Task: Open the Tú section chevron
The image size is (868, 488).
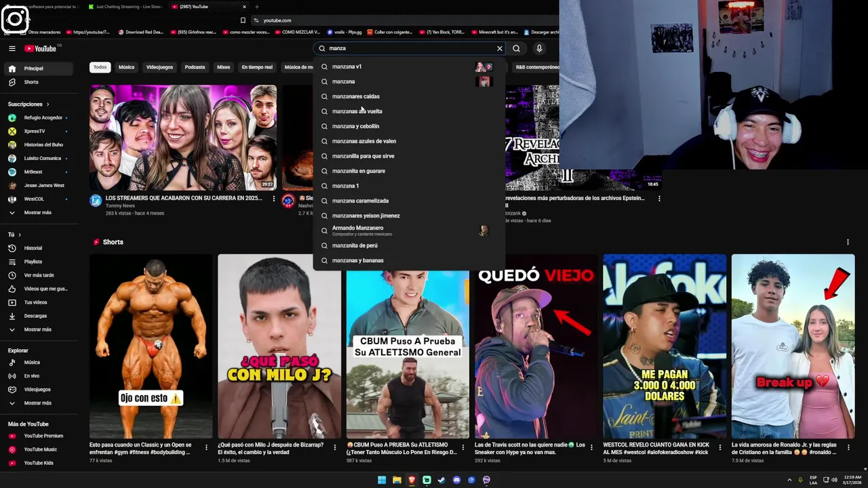Action: tap(20, 235)
